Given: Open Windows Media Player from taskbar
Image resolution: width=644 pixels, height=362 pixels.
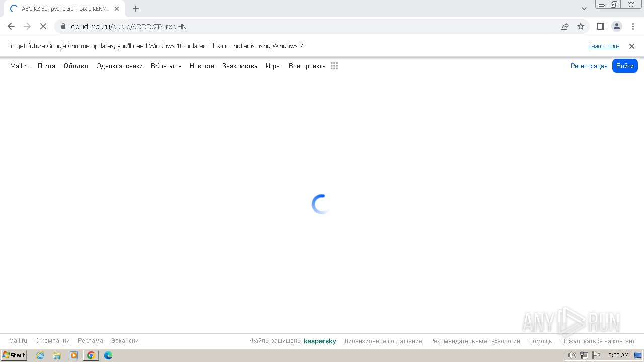Looking at the screenshot, I should coord(74,355).
